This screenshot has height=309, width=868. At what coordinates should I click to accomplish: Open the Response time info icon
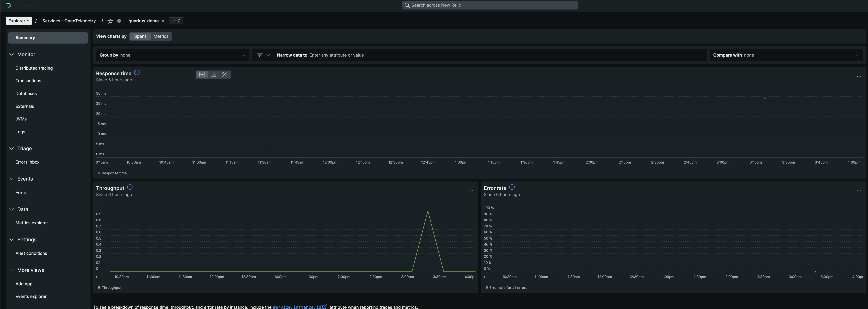(137, 72)
